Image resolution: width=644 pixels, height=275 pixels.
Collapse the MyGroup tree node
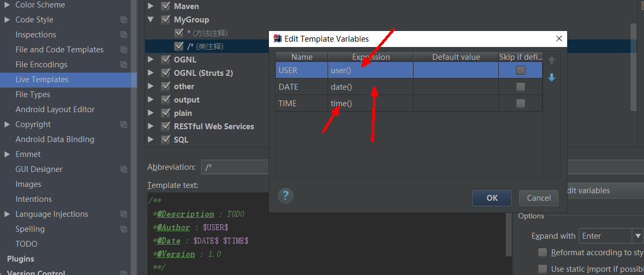click(151, 20)
